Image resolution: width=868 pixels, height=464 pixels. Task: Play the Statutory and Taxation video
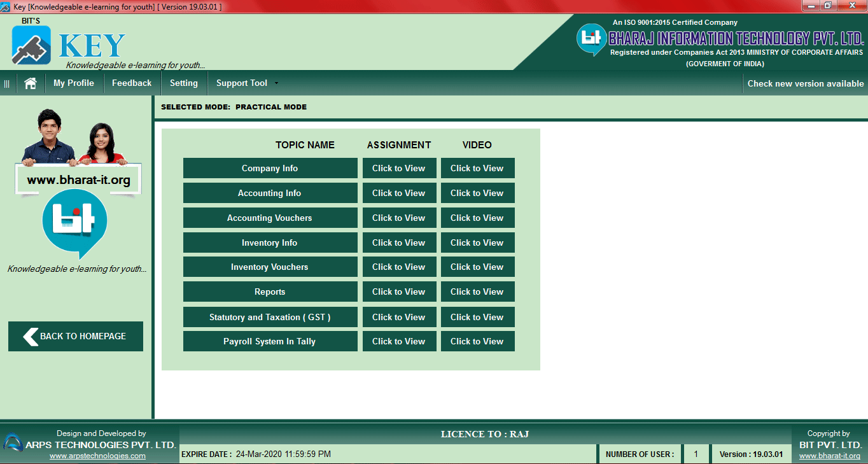pyautogui.click(x=478, y=317)
